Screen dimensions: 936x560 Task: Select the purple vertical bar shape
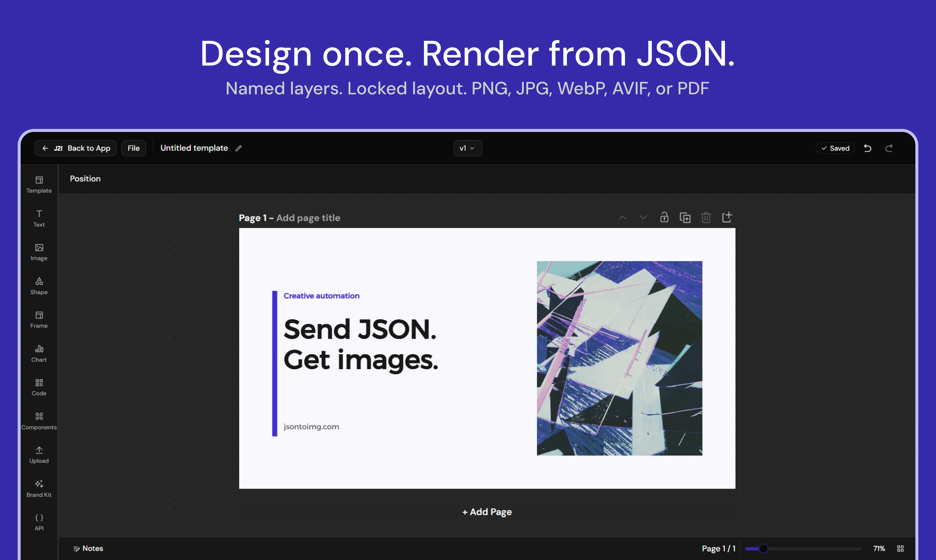[x=275, y=363]
